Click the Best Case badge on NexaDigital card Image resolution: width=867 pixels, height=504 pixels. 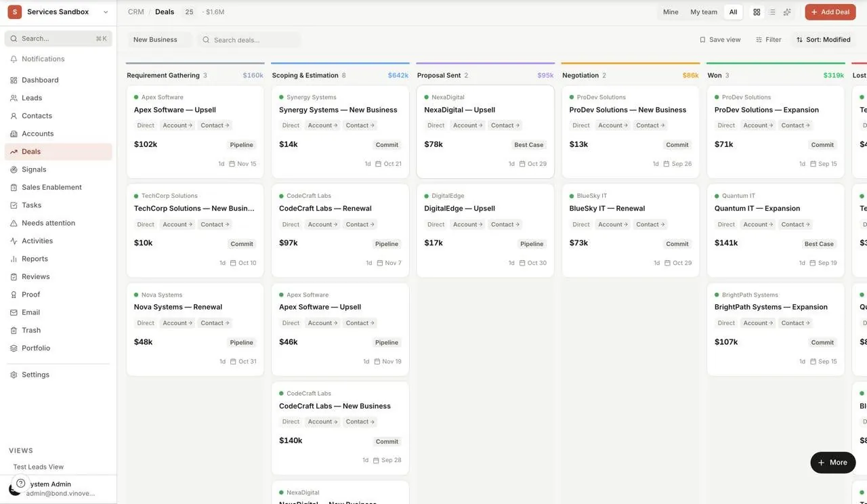tap(528, 145)
